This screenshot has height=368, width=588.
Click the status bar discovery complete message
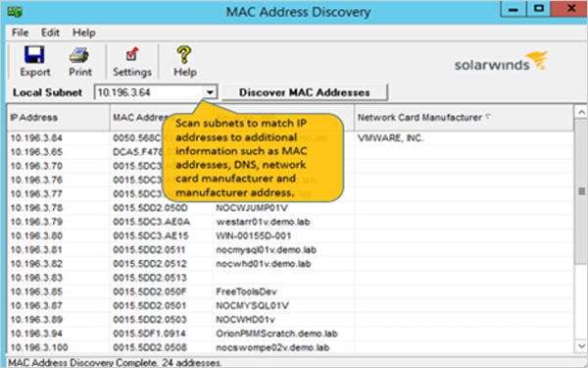(x=115, y=363)
